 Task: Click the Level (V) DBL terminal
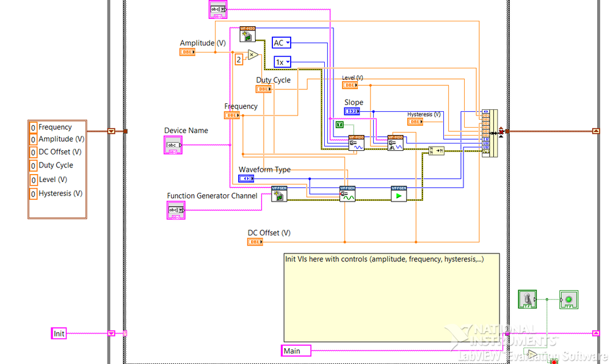[x=350, y=85]
